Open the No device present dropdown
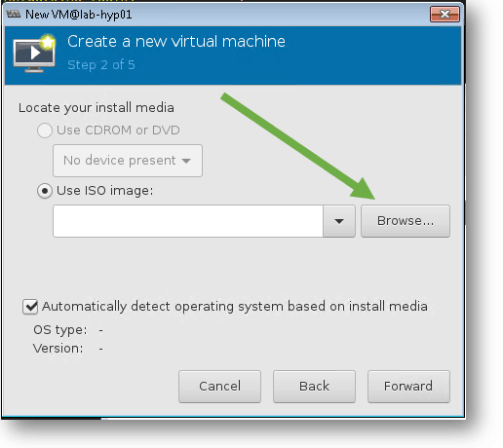 click(128, 161)
